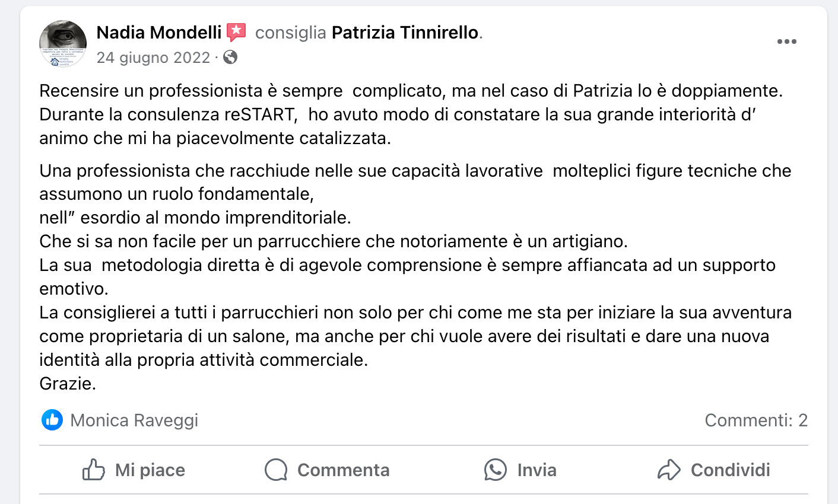Click the "24 giugno 2022" post date
Image resolution: width=838 pixels, height=504 pixels.
pos(153,58)
